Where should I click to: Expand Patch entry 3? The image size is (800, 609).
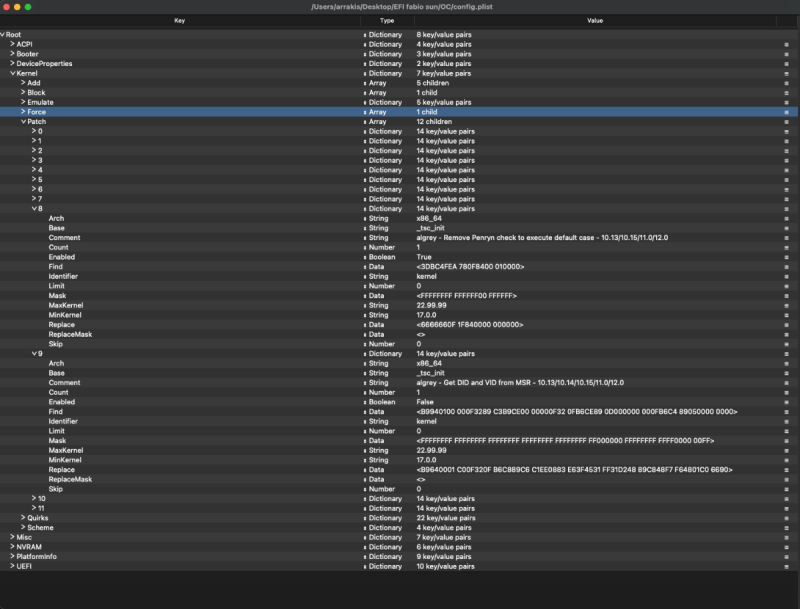(x=34, y=160)
